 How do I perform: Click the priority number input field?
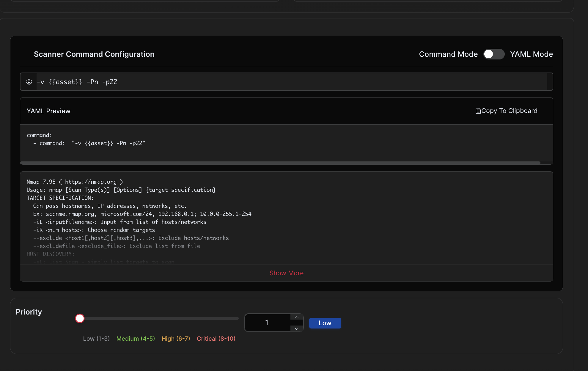267,323
